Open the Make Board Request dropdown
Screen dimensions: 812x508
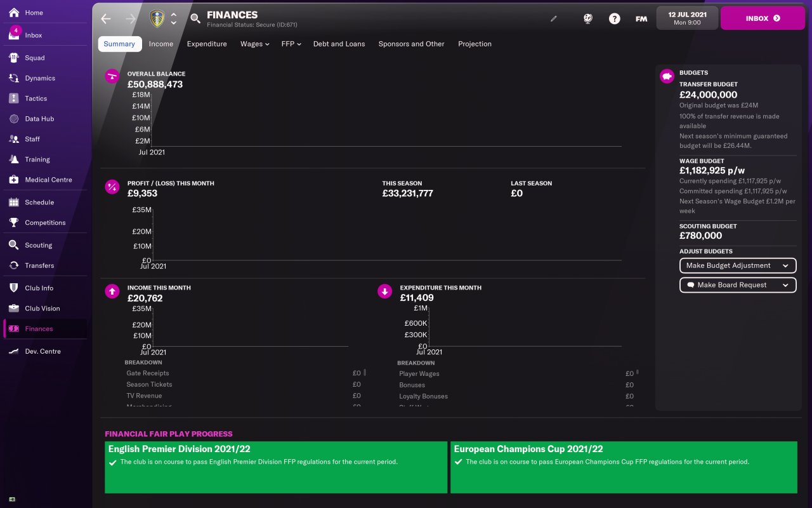click(x=738, y=285)
